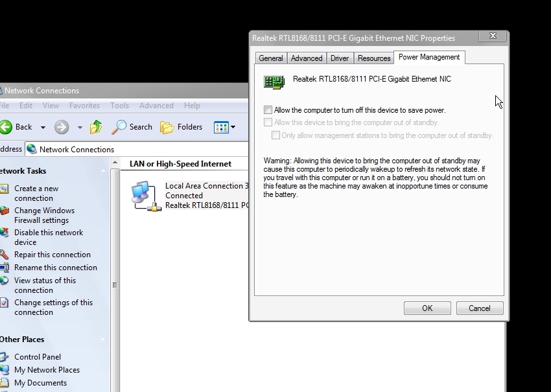Screen dimensions: 551x392
Task: Click 'View status of this connection' link
Action: click(x=45, y=285)
